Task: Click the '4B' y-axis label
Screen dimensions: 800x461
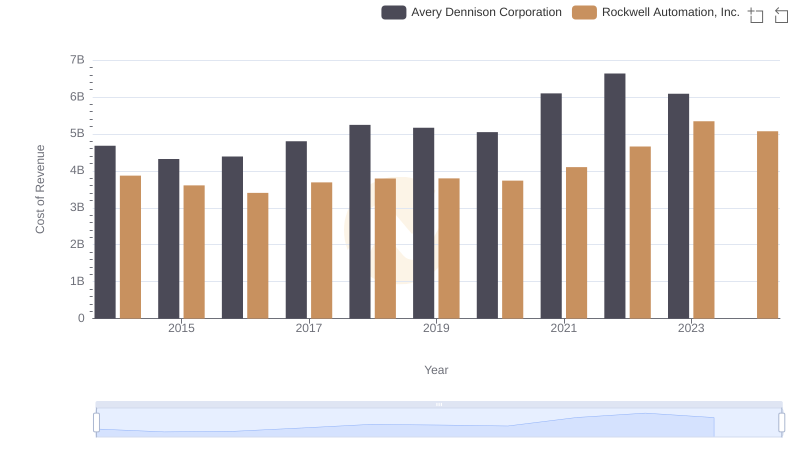Action: [77, 170]
